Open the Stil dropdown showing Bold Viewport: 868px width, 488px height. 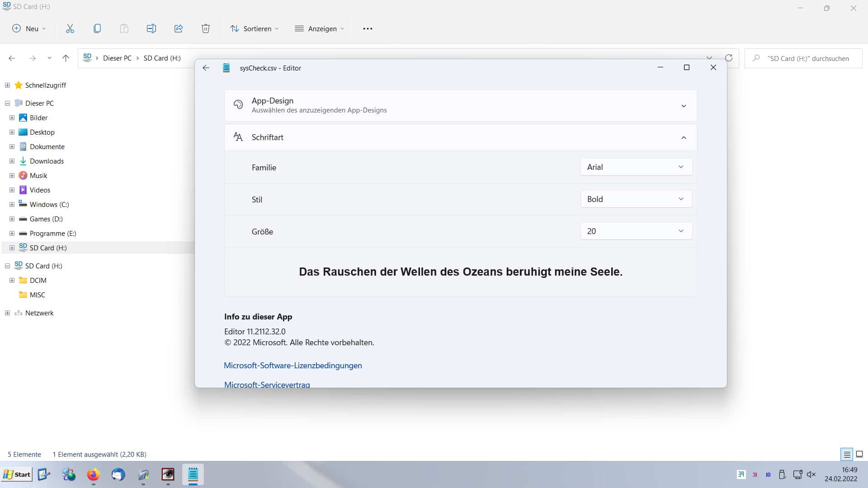tap(636, 199)
